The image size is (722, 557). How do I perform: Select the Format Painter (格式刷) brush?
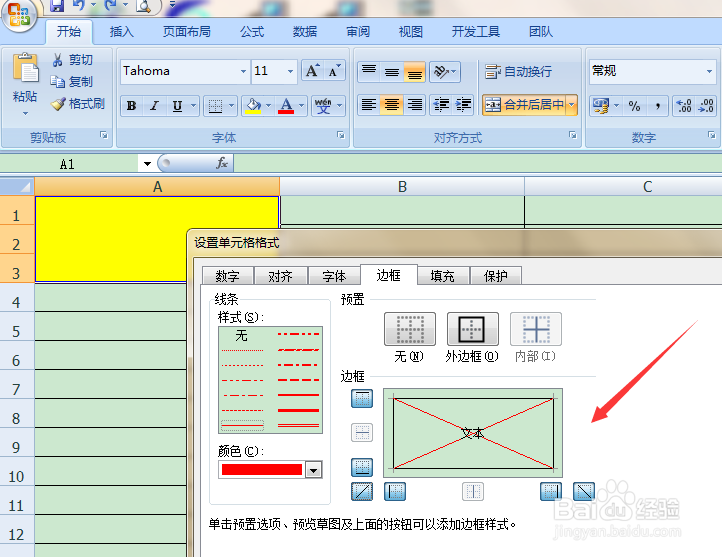pos(58,104)
